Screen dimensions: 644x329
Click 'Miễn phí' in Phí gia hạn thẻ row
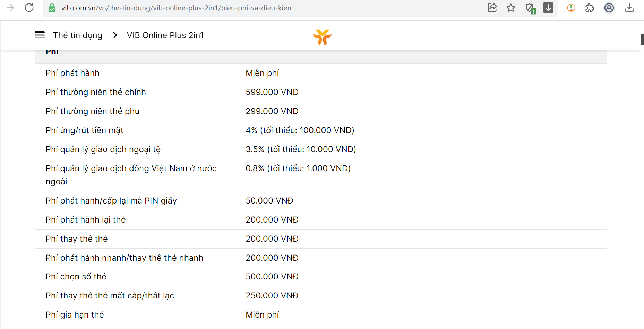(262, 315)
